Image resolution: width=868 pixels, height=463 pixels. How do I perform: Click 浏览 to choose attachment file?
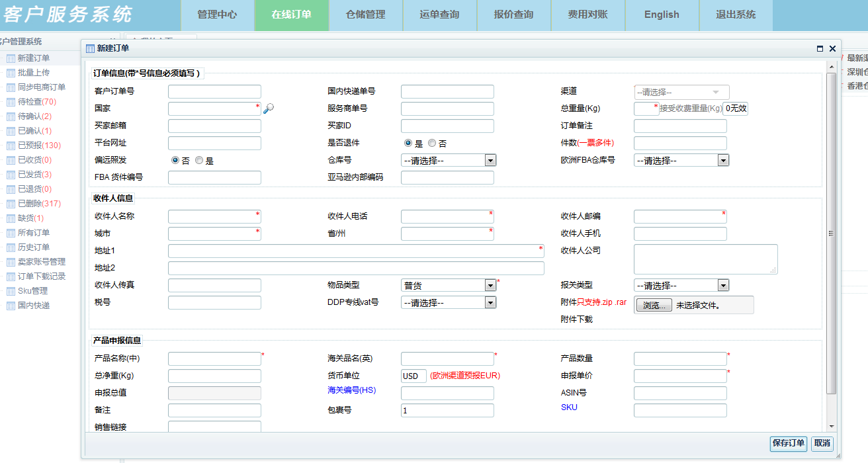pos(654,306)
